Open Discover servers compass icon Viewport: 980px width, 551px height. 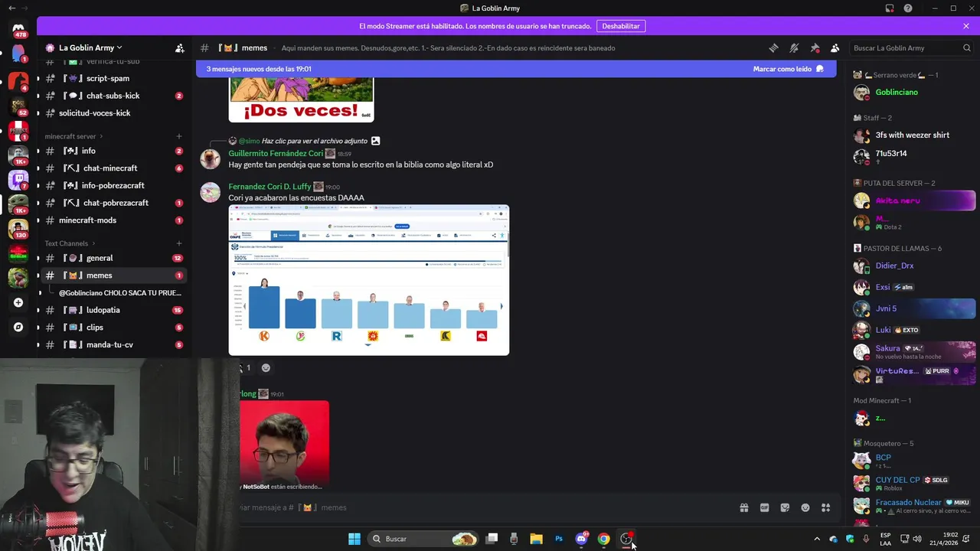coord(18,327)
